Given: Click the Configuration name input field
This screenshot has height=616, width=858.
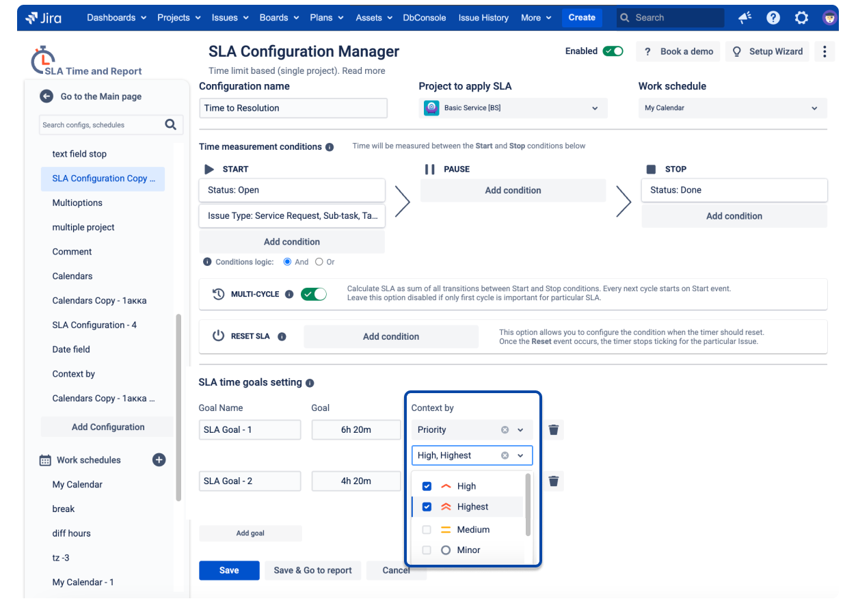Looking at the screenshot, I should pyautogui.click(x=293, y=107).
